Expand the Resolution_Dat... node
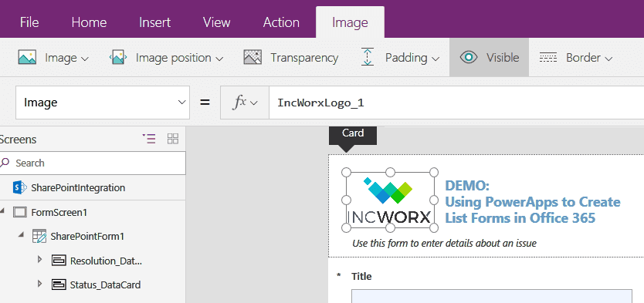This screenshot has width=644, height=303. 40,260
